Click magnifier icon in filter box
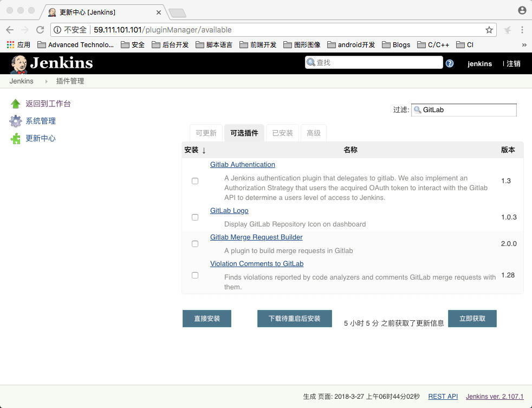This screenshot has height=408, width=532. tap(418, 109)
